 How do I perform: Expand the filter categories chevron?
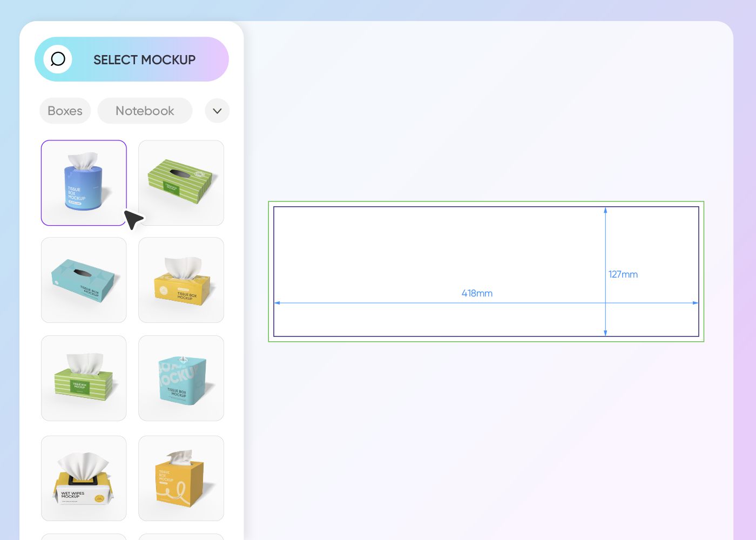point(217,111)
